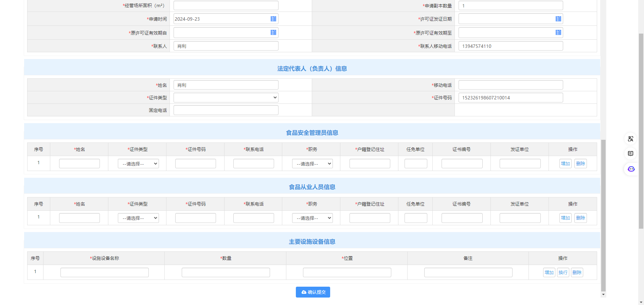Click the translate icon in side toolbar
This screenshot has width=644, height=305.
point(630,139)
